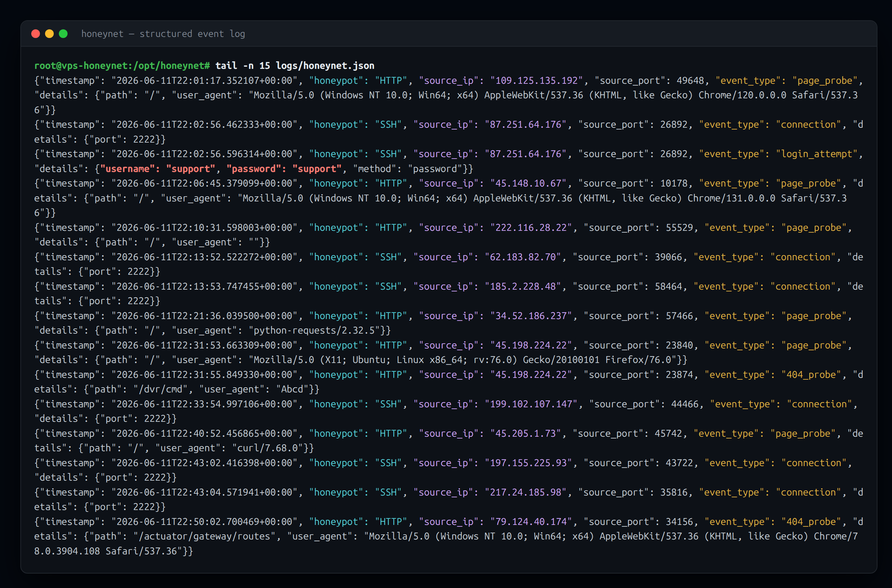Click source port 49648
This screenshot has height=588, width=892.
tap(690, 81)
